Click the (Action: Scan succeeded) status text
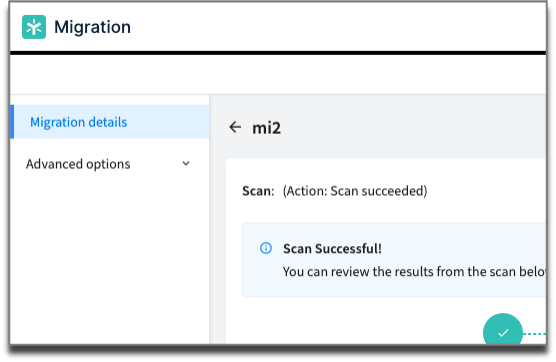The width and height of the screenshot is (556, 362). pyautogui.click(x=355, y=191)
